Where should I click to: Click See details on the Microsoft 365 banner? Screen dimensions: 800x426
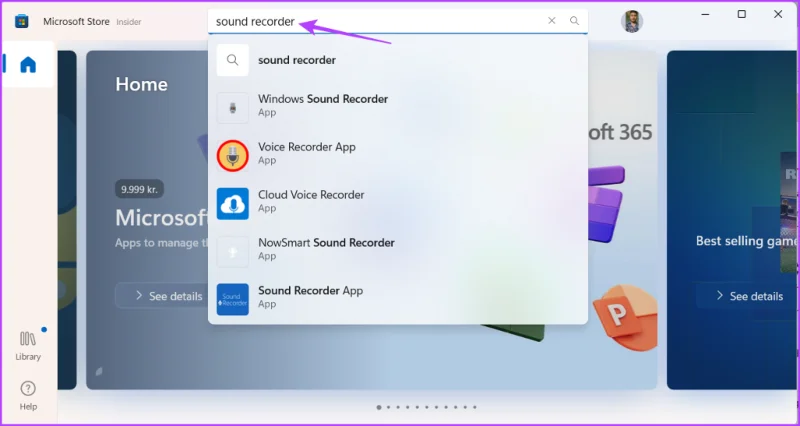point(162,296)
